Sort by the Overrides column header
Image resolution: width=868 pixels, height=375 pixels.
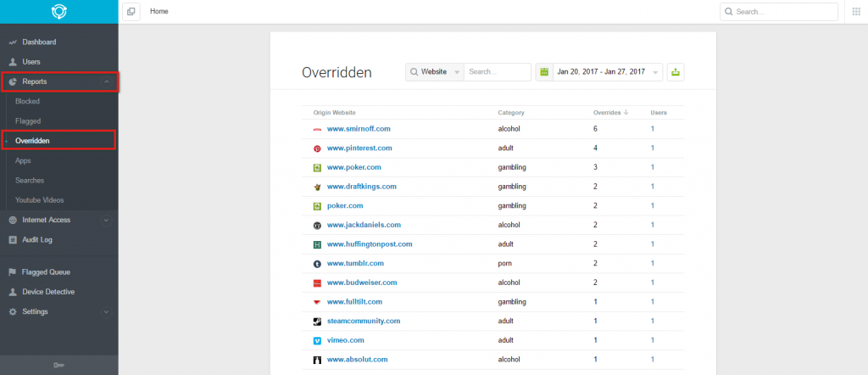click(611, 113)
